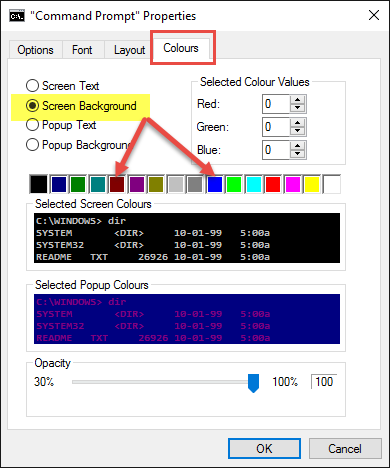
Task: Pick the dark green colour swatch
Action: coord(78,184)
